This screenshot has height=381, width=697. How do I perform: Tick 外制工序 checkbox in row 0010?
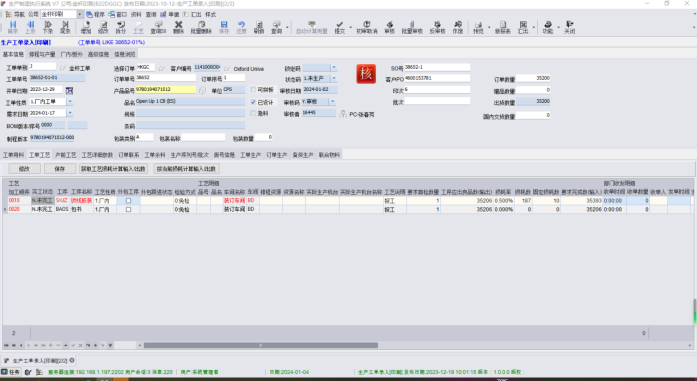tap(128, 201)
